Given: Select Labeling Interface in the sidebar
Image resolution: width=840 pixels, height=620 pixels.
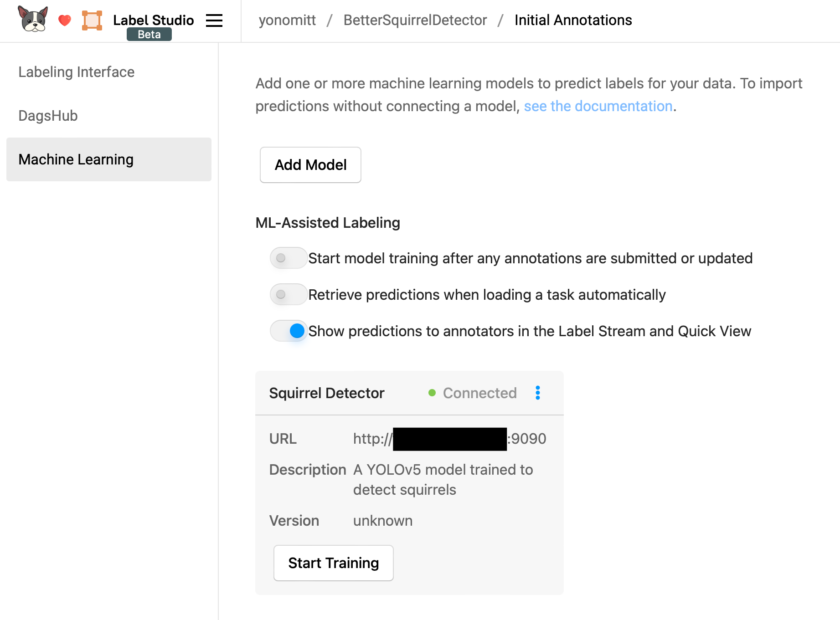Looking at the screenshot, I should pos(76,72).
